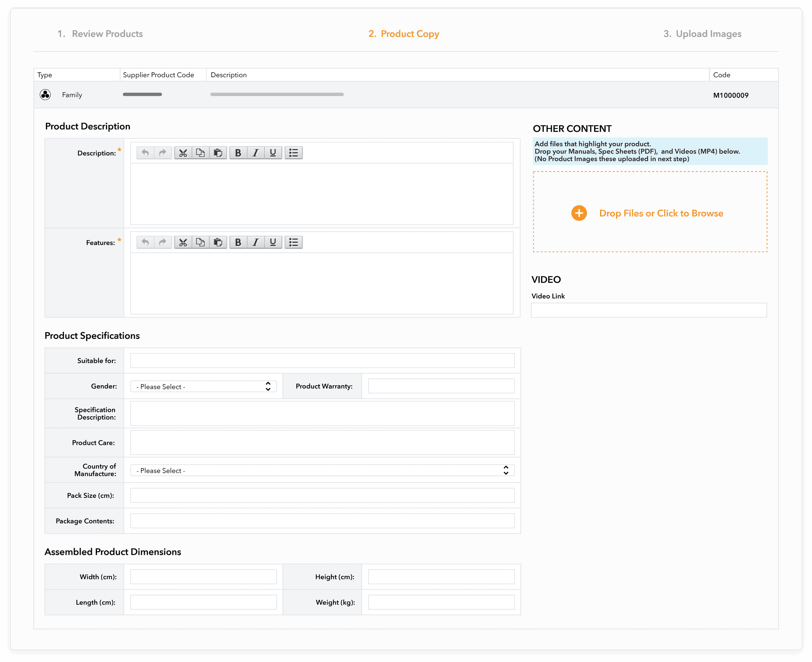Image resolution: width=812 pixels, height=662 pixels.
Task: Click the Family type icon in the product row
Action: click(x=46, y=95)
